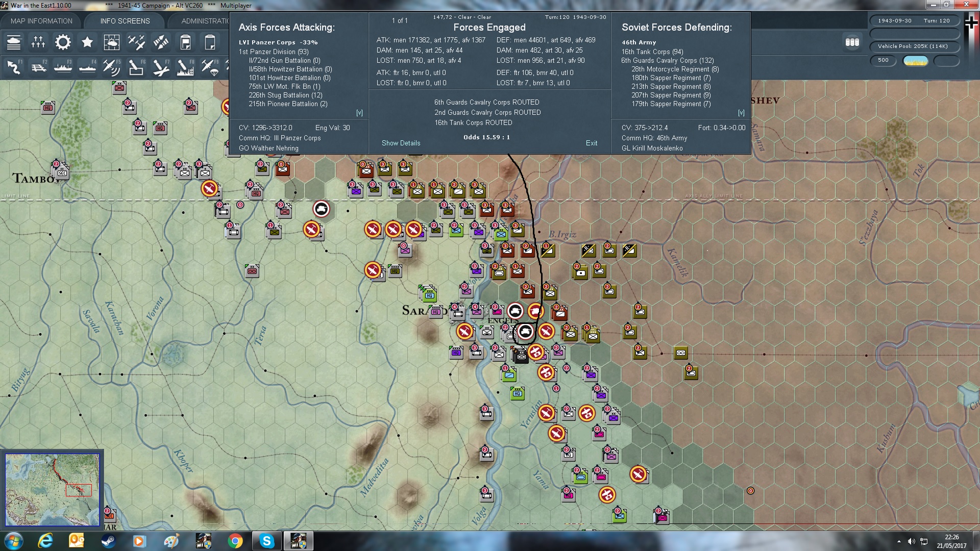Open the weather map grid icon
The image size is (980, 551).
click(x=112, y=42)
